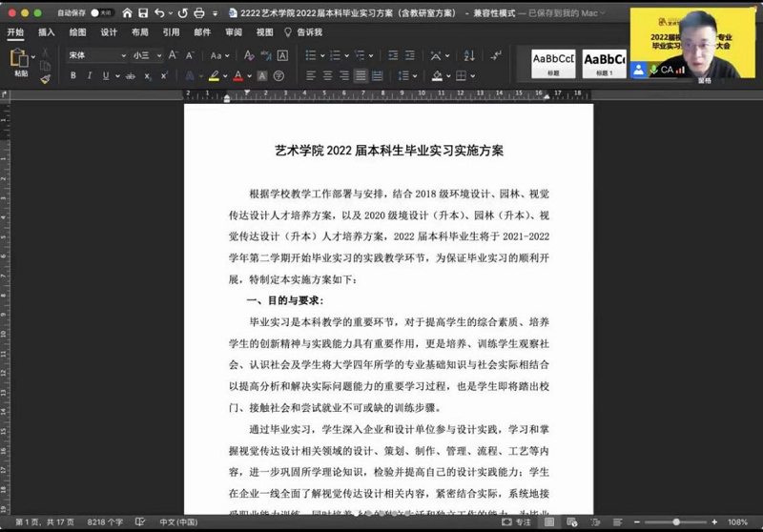763x532 pixels.
Task: Click the red font color swatch
Action: [237, 75]
